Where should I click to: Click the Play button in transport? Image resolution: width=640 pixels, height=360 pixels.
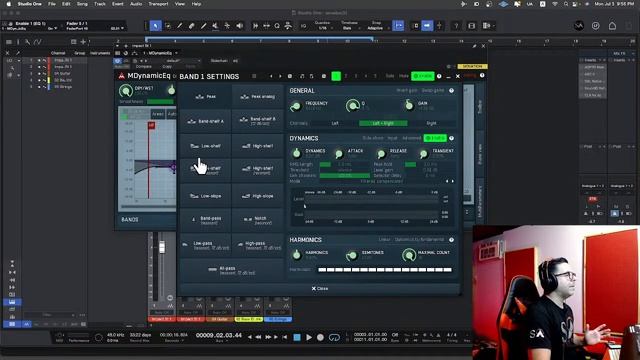309,337
